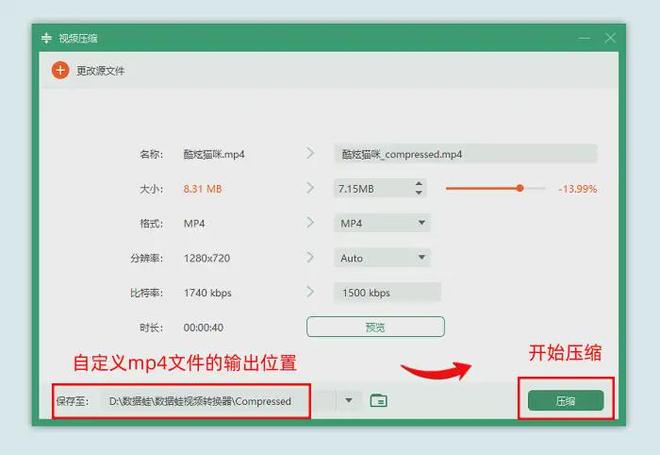Open the Auto resolution dropdown

click(x=382, y=258)
